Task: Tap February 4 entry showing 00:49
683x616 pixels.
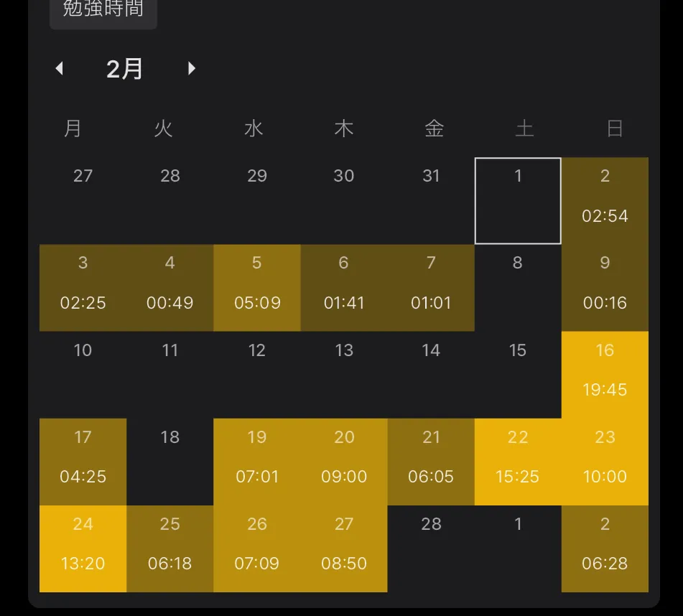Action: pos(170,288)
